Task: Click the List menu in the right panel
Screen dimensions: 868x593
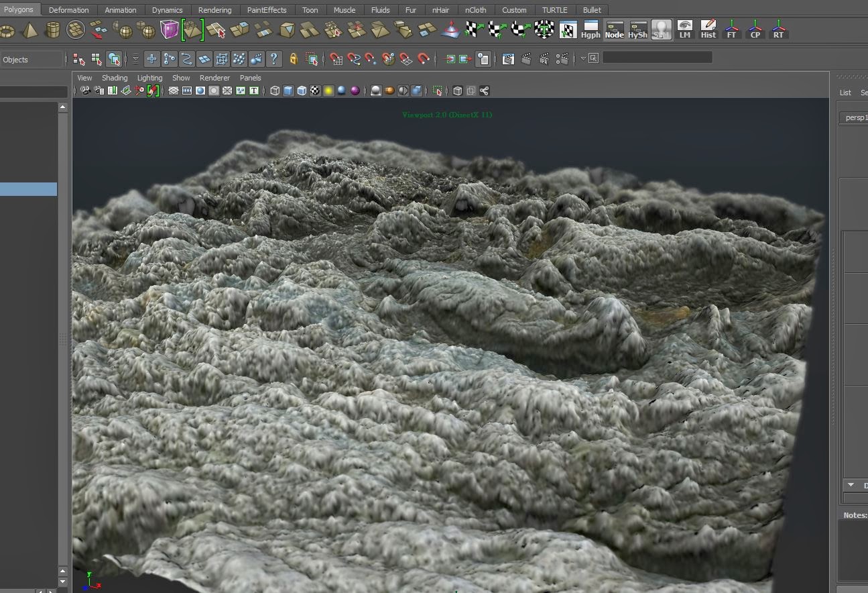Action: click(x=845, y=93)
